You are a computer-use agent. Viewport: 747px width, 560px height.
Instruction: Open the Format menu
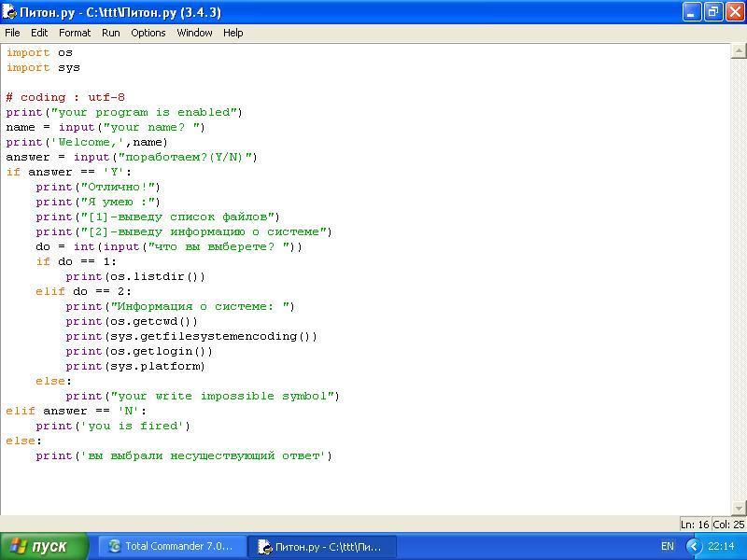click(x=75, y=33)
